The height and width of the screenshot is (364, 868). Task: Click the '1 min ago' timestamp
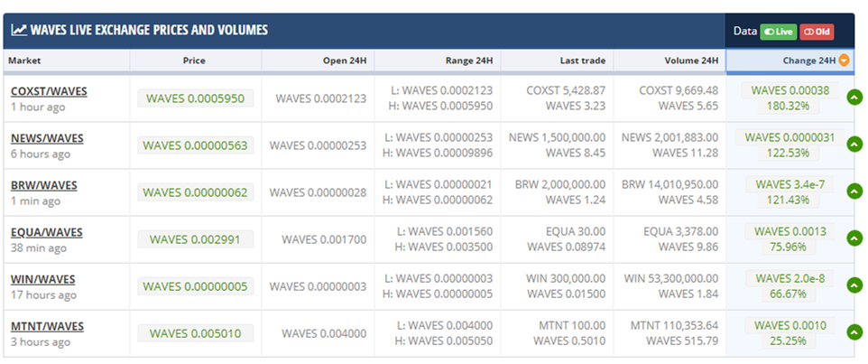point(35,201)
